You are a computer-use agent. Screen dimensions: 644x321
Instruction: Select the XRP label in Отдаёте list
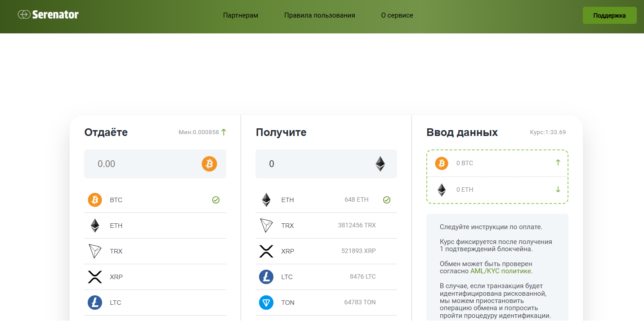point(116,277)
